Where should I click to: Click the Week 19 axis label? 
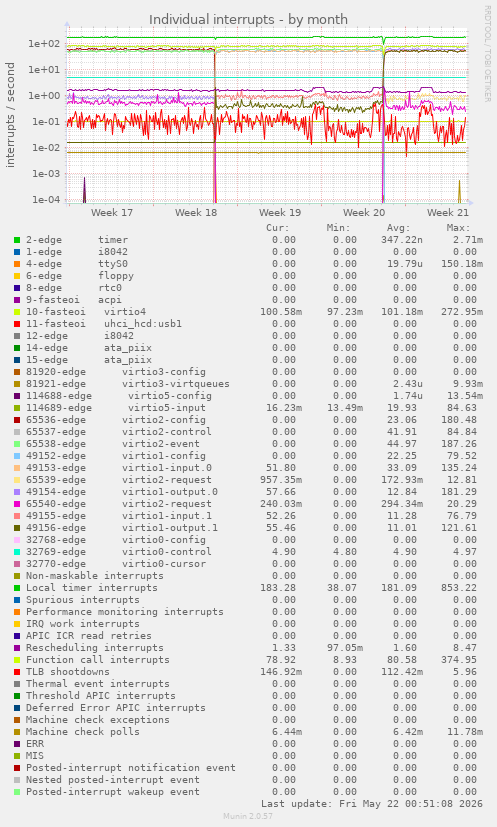[280, 213]
